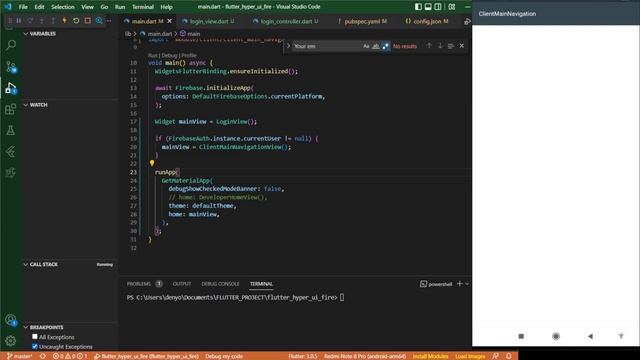640x360 pixels.
Task: Open the Accounts icon in activity bar
Action: [x=11, y=320]
